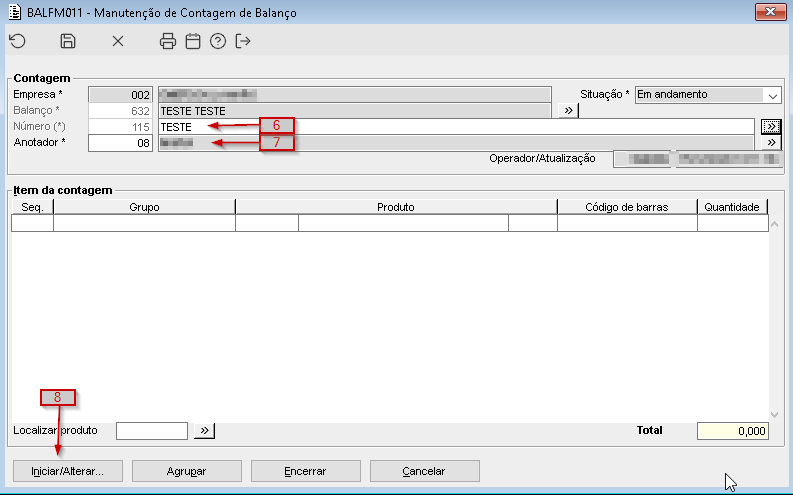Screen dimensions: 793x495
Task: Click the Operador/Atualização label
Action: (x=542, y=158)
